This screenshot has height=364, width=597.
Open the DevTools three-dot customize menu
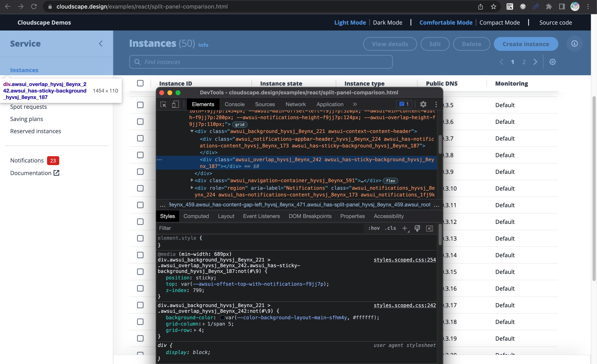(436, 104)
